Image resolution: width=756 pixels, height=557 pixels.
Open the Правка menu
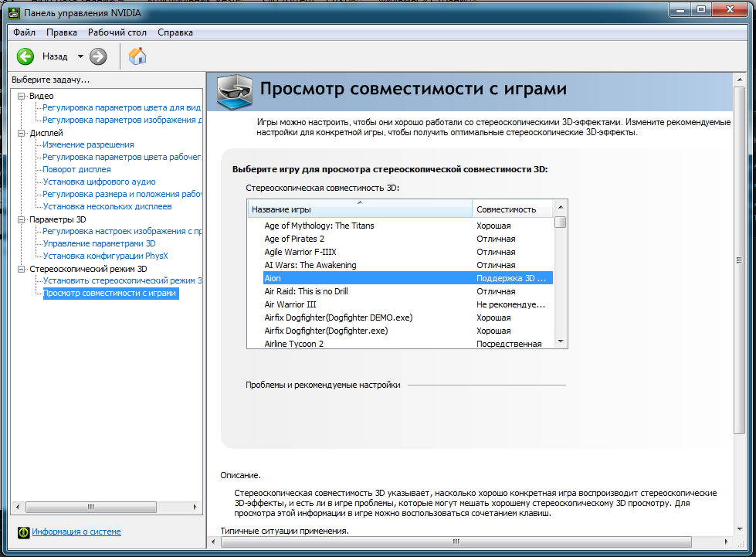click(61, 32)
